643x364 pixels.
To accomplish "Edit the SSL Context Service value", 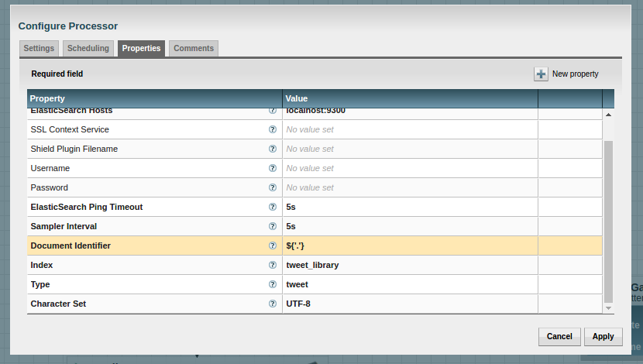I will pyautogui.click(x=410, y=129).
